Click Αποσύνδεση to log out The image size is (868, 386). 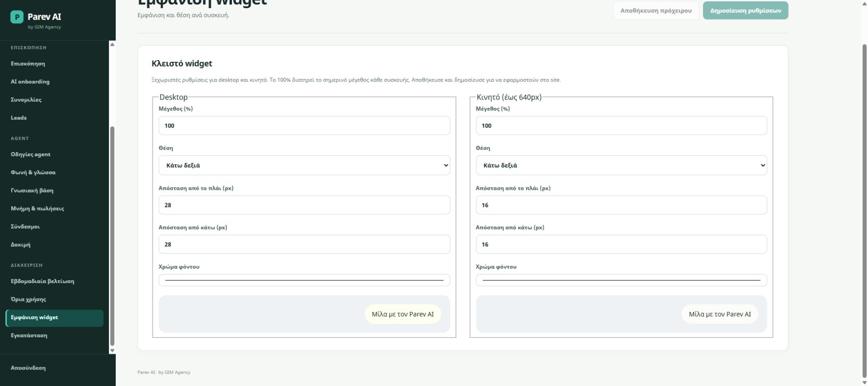pos(28,368)
